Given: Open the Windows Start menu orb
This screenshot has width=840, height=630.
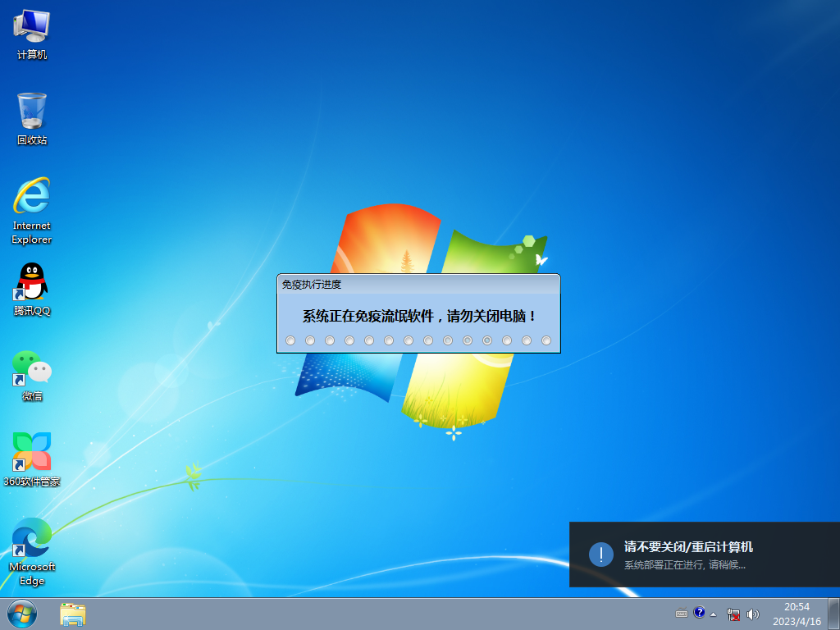Looking at the screenshot, I should [21, 614].
